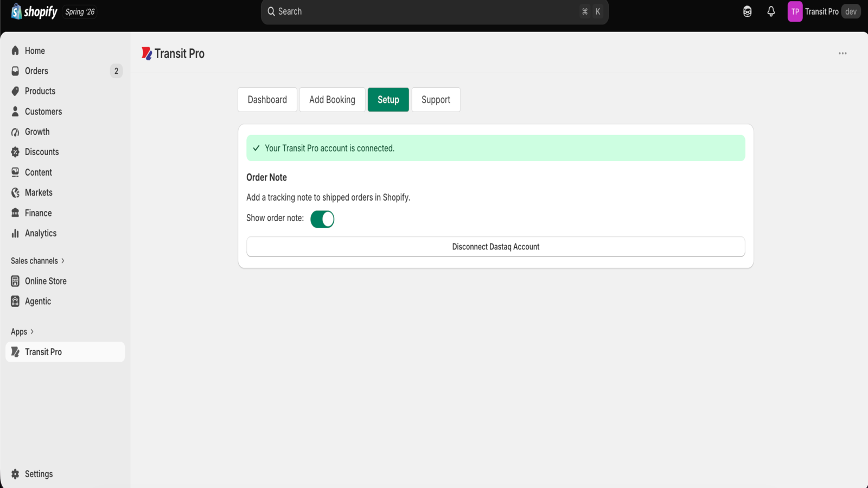Click the Transit Pro header logo
This screenshot has width=868, height=488.
click(x=146, y=53)
